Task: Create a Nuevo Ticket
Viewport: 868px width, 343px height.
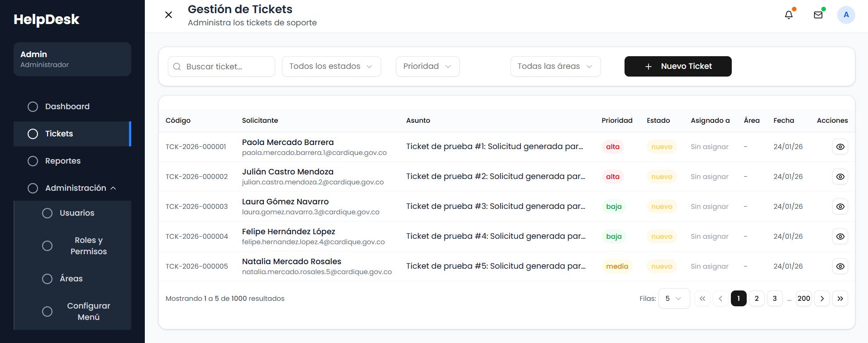Action: point(678,67)
